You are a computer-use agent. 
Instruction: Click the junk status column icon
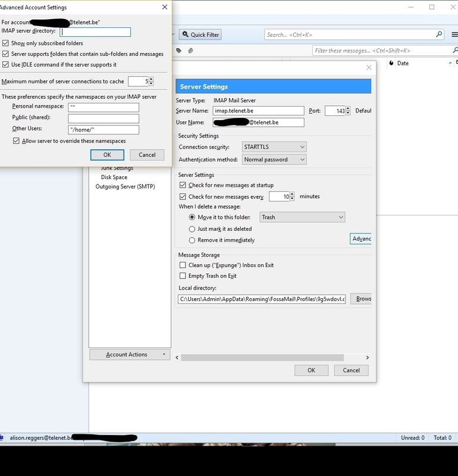pos(392,63)
